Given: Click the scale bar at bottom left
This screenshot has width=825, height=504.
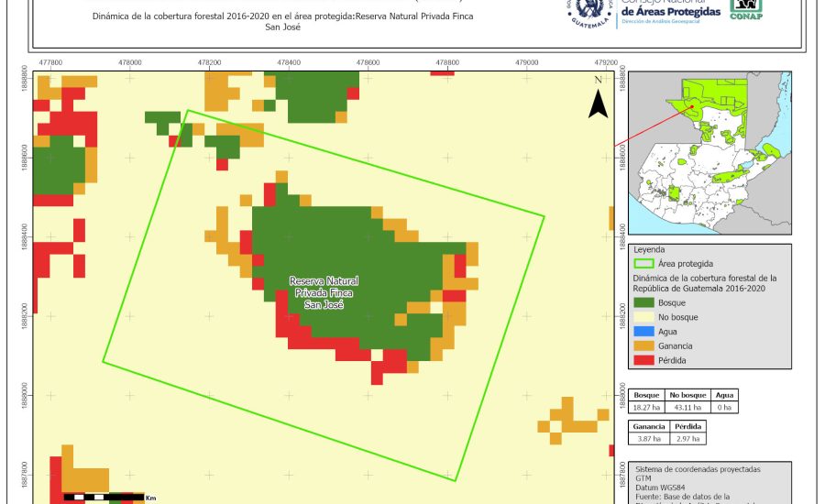Looking at the screenshot, I should pos(103,497).
